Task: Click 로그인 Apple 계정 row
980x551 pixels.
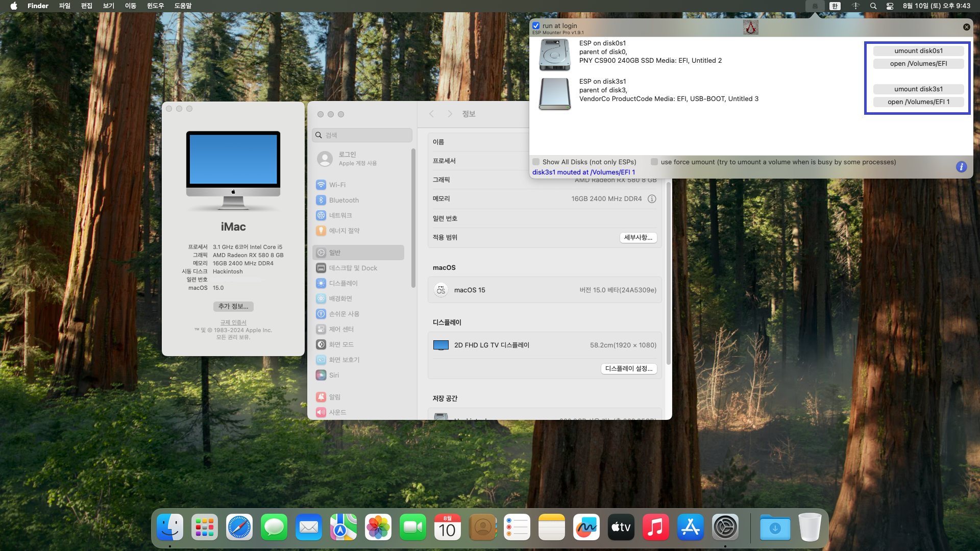Action: 358,159
